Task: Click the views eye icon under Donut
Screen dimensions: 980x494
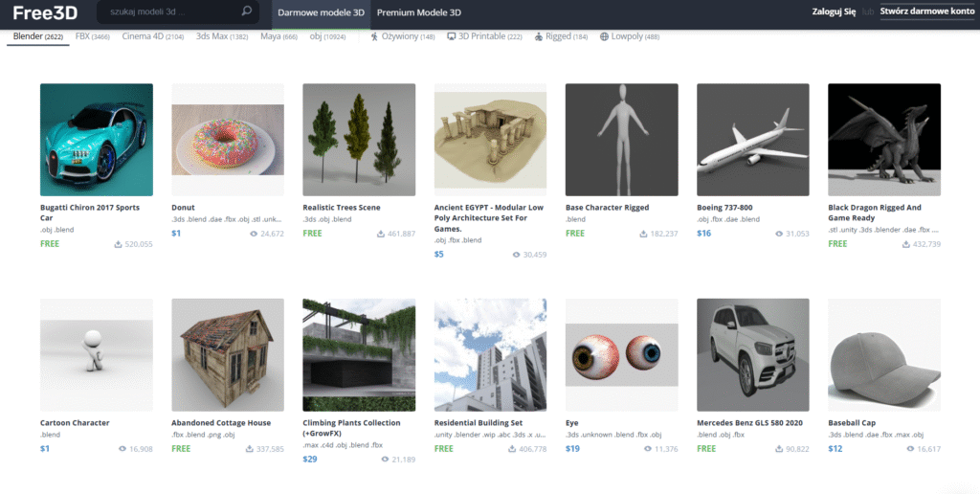Action: [254, 234]
